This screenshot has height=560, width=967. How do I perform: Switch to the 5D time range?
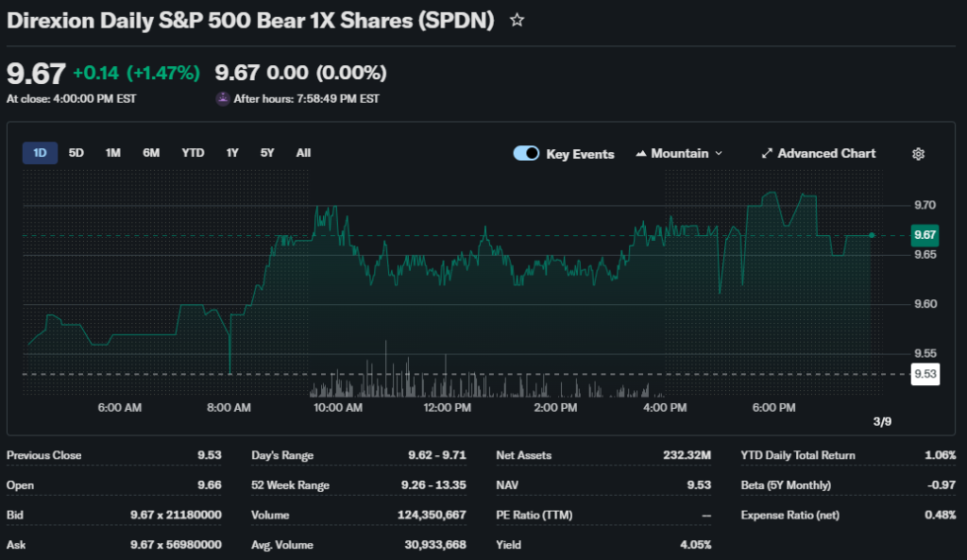pos(76,153)
